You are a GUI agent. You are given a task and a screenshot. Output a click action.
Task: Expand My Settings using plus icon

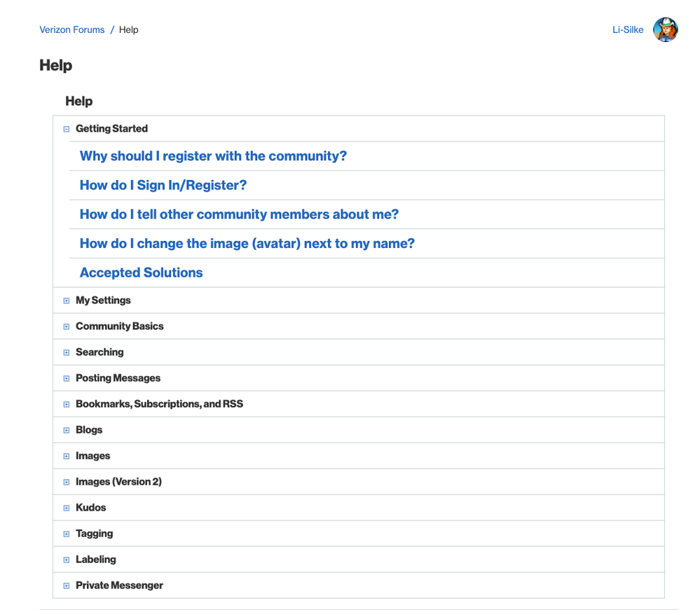click(67, 300)
